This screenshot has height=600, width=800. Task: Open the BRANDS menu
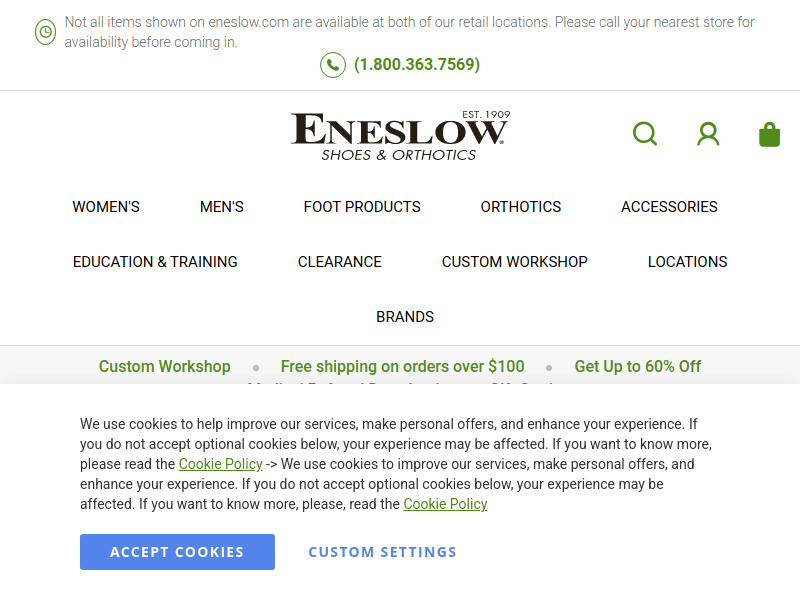[405, 317]
